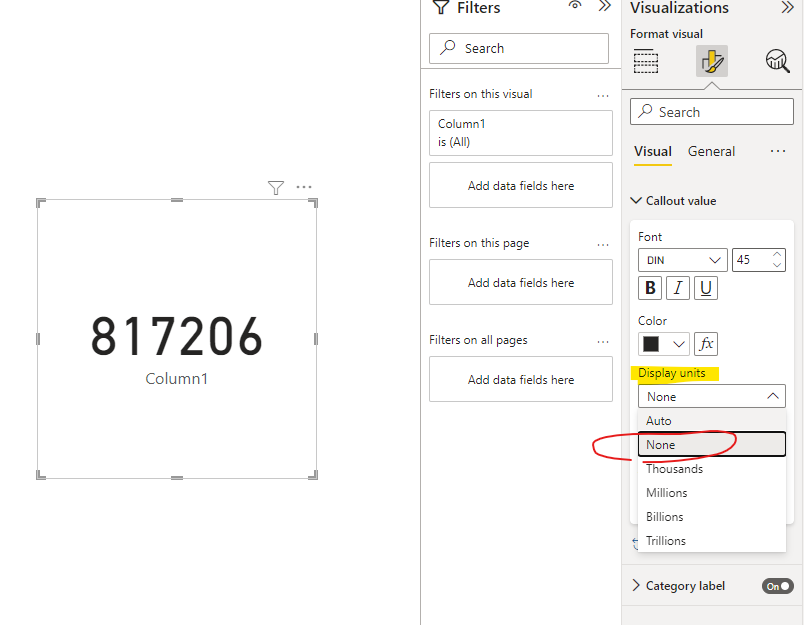Collapse the Callout value section
The height and width of the screenshot is (625, 804).
coord(636,200)
